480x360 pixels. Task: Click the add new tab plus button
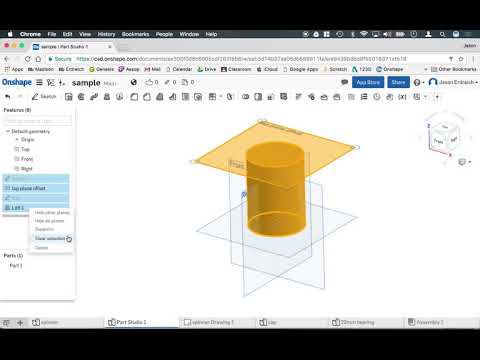20,323
